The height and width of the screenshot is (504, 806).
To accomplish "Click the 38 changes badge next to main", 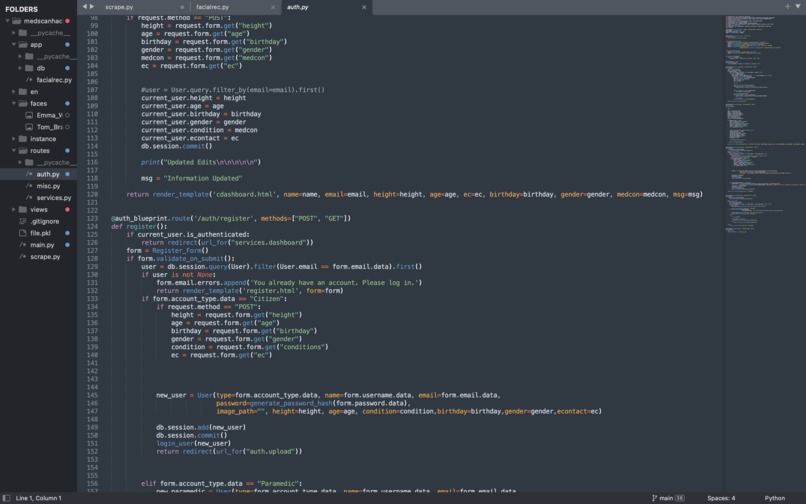I will [x=680, y=498].
